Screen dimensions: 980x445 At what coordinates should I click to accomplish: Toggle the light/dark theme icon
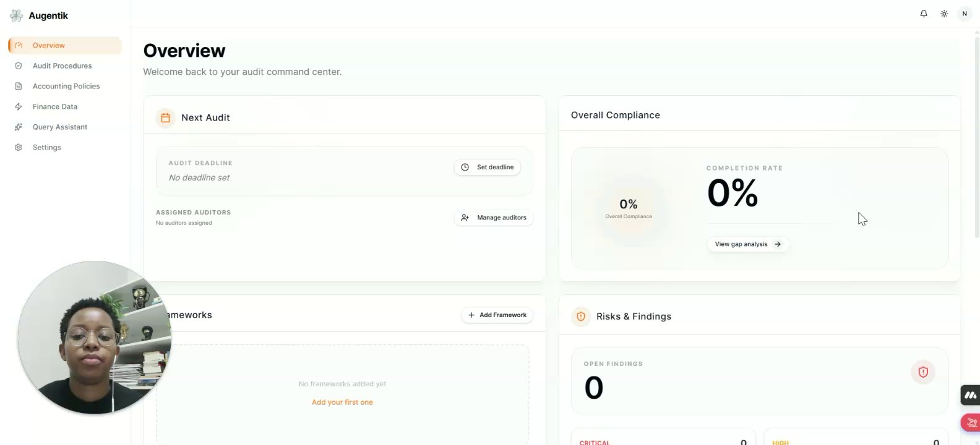click(944, 14)
